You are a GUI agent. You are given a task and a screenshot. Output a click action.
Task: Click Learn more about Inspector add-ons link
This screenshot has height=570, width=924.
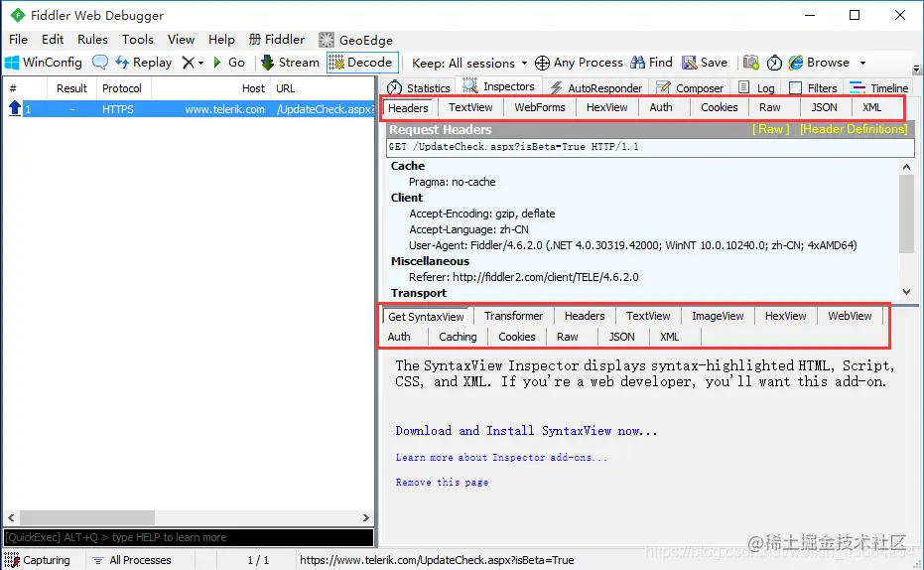(x=501, y=458)
